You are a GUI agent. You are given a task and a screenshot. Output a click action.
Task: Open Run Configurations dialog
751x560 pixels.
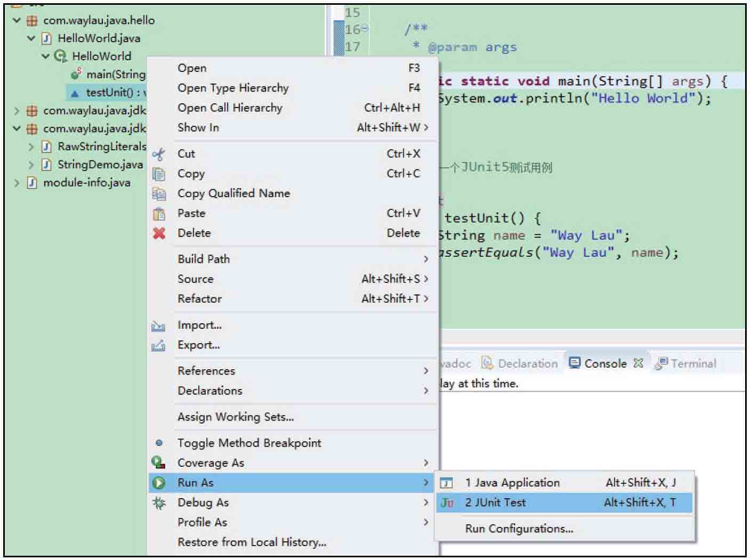tap(519, 529)
